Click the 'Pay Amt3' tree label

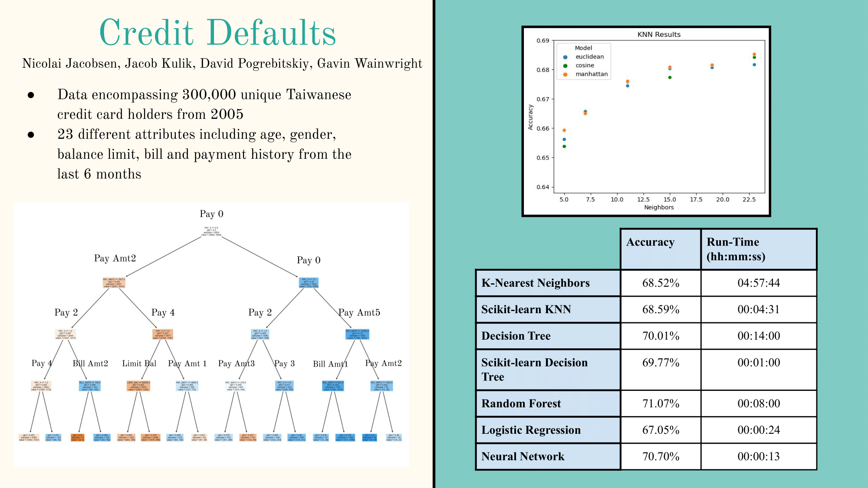pyautogui.click(x=237, y=364)
